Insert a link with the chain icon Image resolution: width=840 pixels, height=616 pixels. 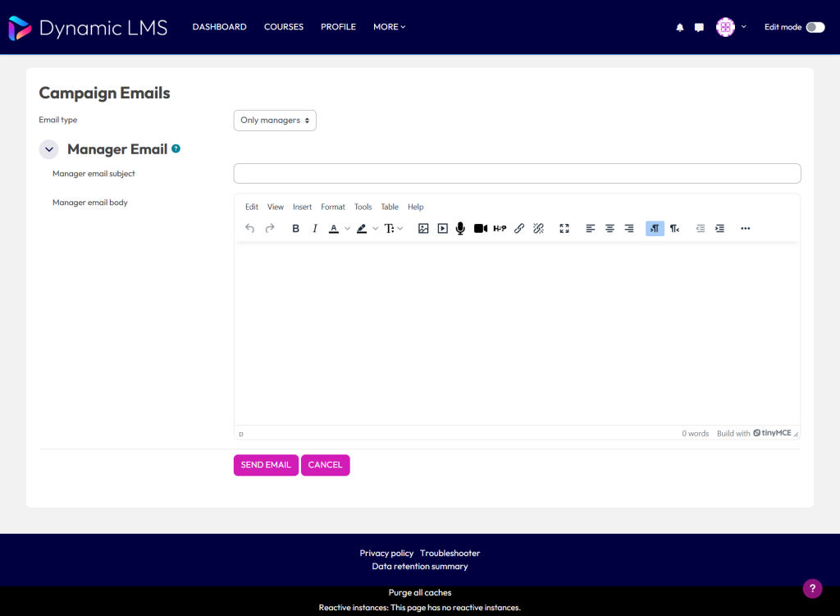519,229
